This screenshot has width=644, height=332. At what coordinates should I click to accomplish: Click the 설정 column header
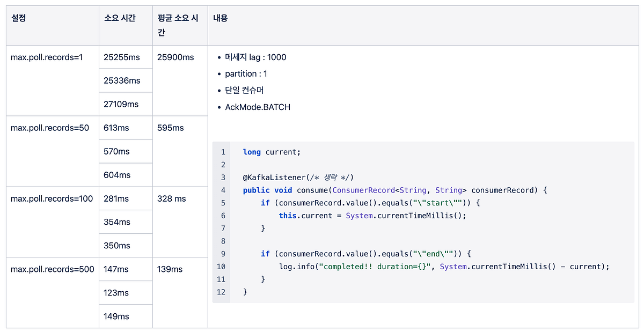click(53, 25)
